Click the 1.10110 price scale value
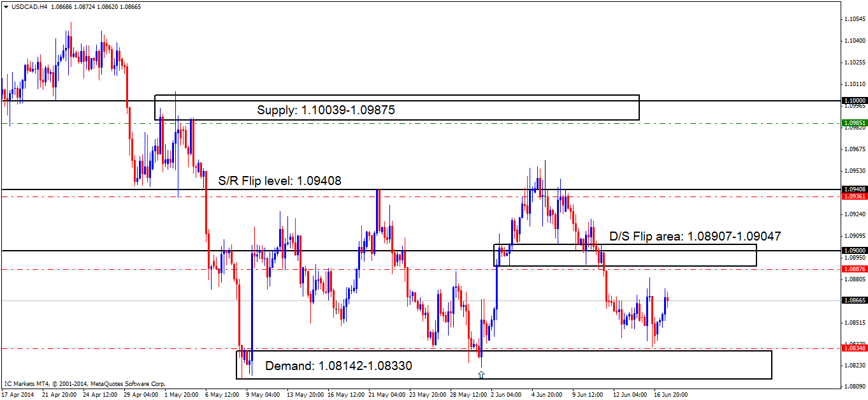 coord(854,84)
